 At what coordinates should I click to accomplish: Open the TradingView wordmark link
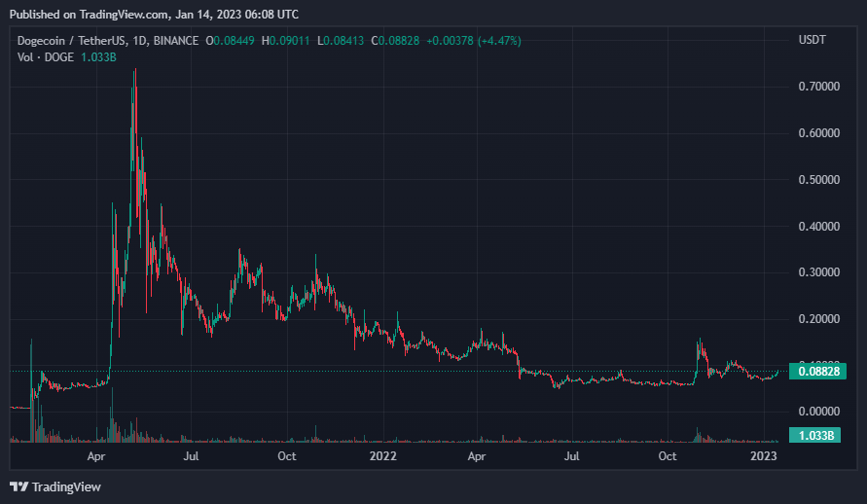(x=66, y=486)
